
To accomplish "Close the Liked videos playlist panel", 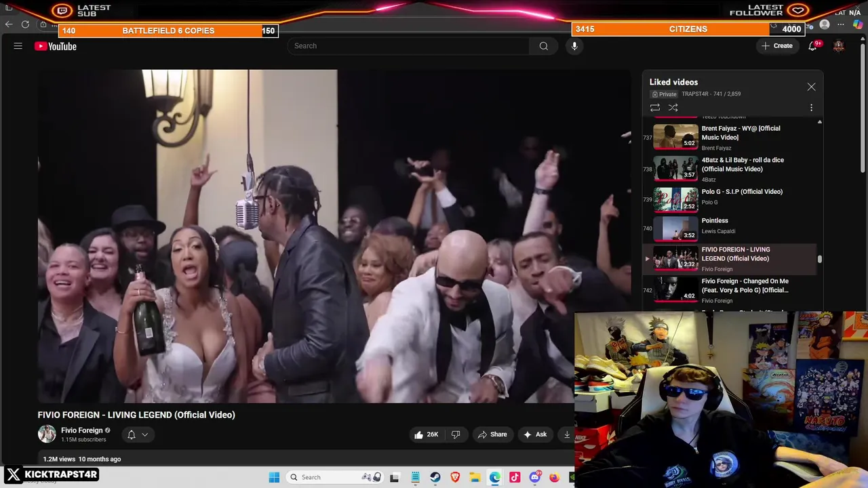I will tap(811, 87).
